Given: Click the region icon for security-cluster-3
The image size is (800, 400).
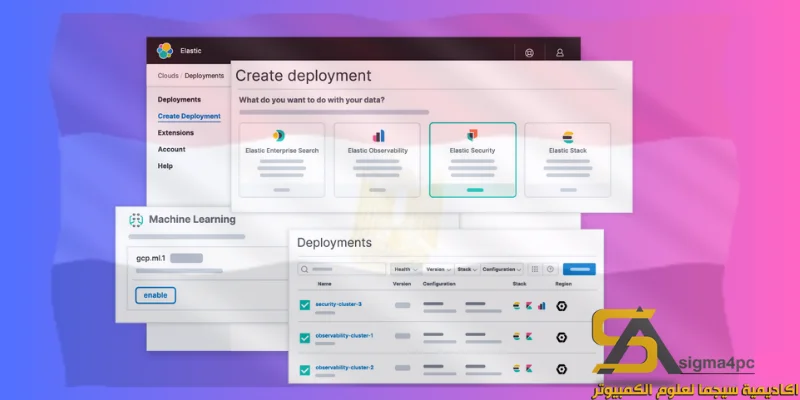Looking at the screenshot, I should (x=562, y=306).
